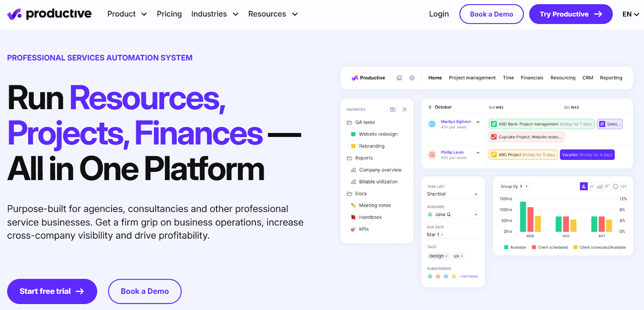Click the ABC Project booking block
The height and width of the screenshot is (310, 644).
tap(523, 155)
